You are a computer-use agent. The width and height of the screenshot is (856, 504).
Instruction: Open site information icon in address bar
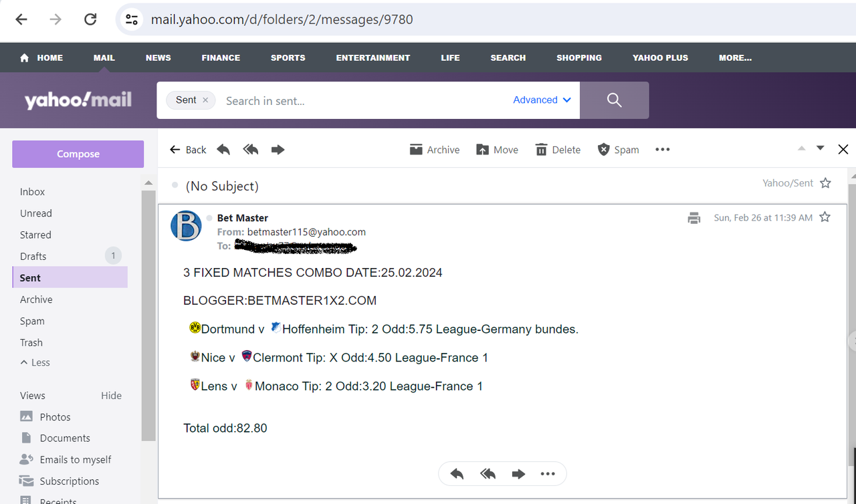pyautogui.click(x=132, y=19)
